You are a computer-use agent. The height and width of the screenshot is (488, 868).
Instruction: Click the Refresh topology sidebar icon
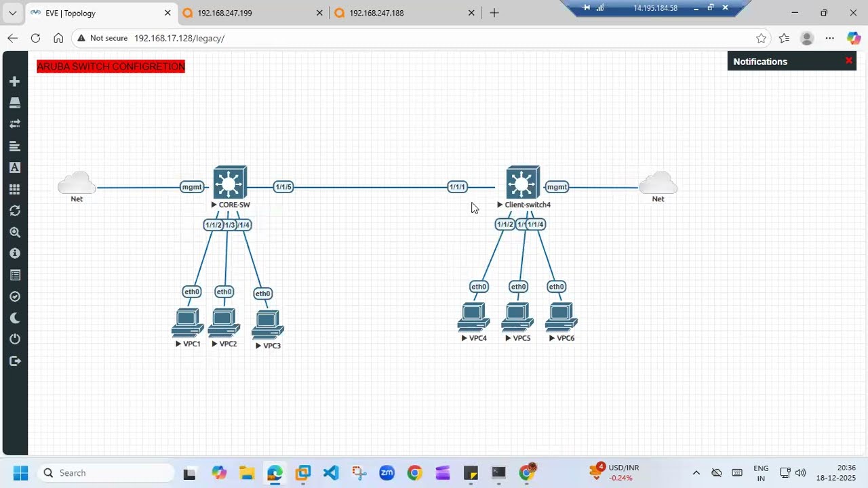14,211
